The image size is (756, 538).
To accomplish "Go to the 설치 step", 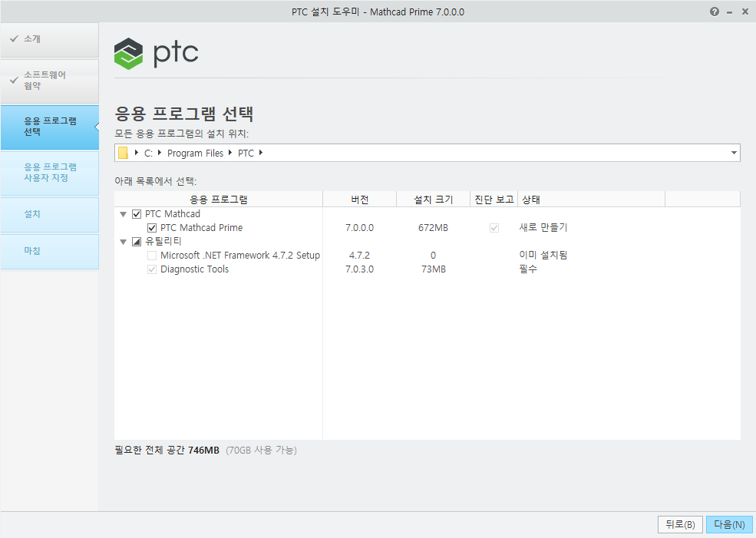I will [50, 215].
